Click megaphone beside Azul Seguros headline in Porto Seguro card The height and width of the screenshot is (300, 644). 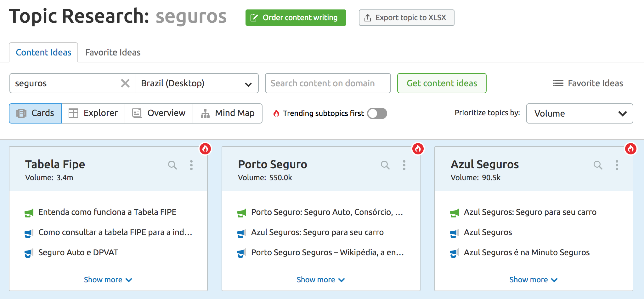tap(242, 234)
